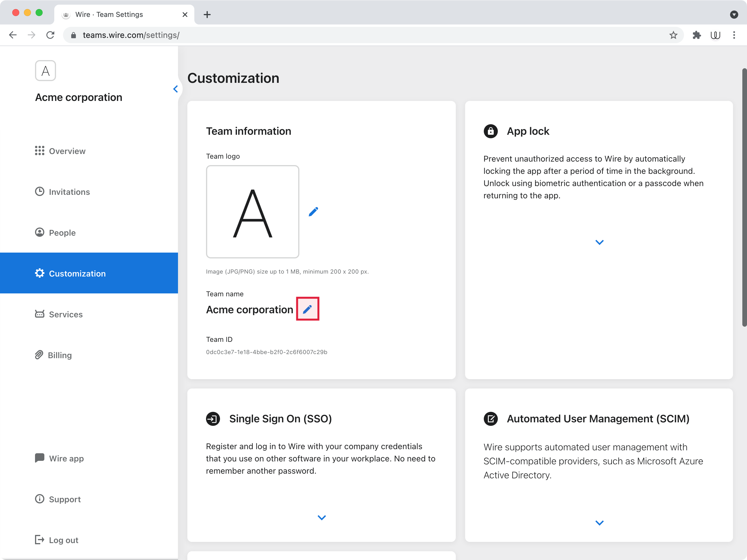Select Customization in the sidebar
The width and height of the screenshot is (747, 560).
pos(89,273)
